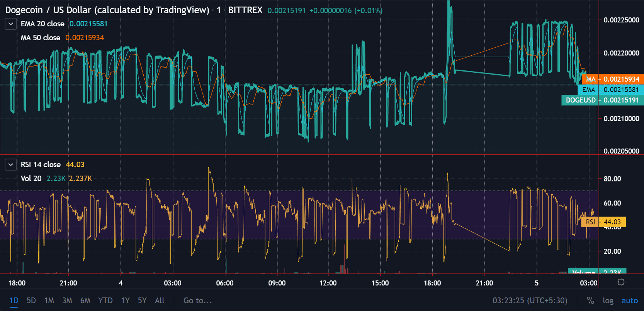Click the DOGEUSD last price label
Screen dimensions: 644x311
603,100
